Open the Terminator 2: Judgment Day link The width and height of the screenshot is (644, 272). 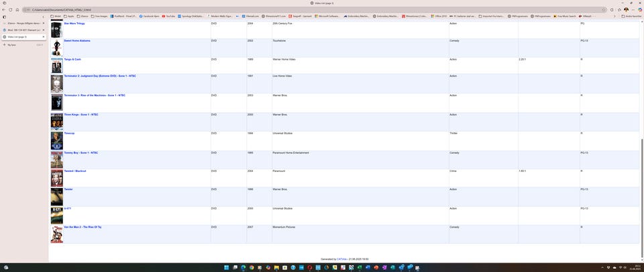click(100, 76)
